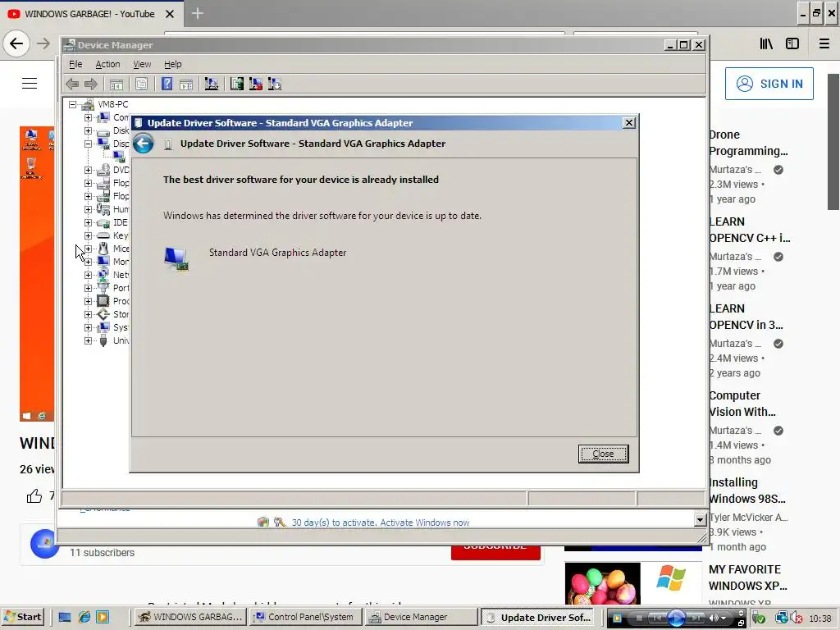Switch to WINDOWS GARBAG... taskbar button
This screenshot has width=840, height=630.
pos(190,617)
